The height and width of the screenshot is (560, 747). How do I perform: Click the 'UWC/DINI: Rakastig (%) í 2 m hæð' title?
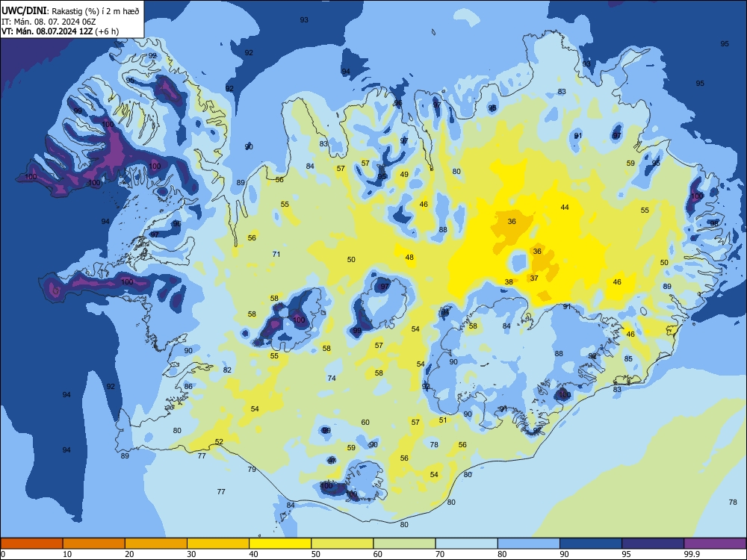coord(70,11)
